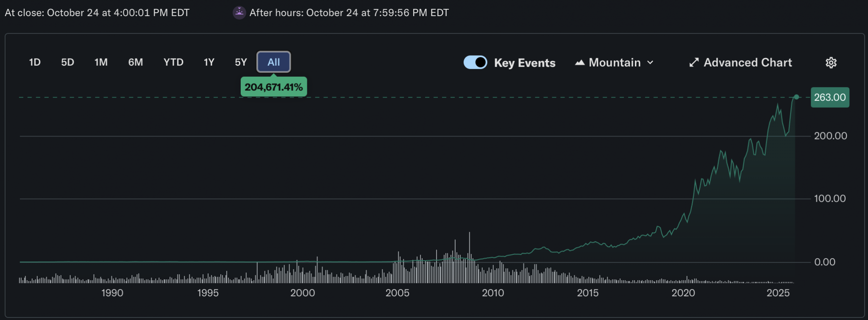The image size is (868, 320).
Task: Click the 2020 label on the time axis
Action: [683, 293]
